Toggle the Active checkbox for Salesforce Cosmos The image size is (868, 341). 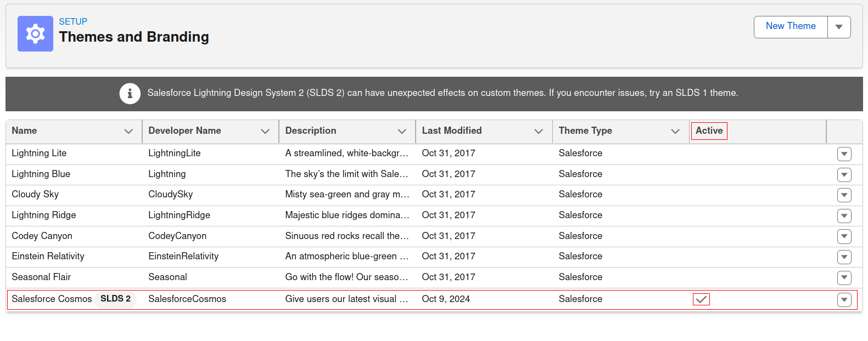coord(701,299)
